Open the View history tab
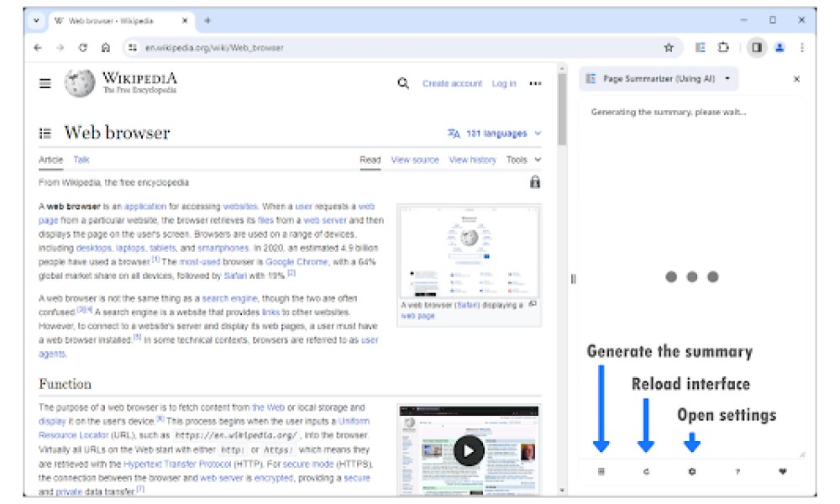Viewport: 840px width, 504px height. coord(472,160)
